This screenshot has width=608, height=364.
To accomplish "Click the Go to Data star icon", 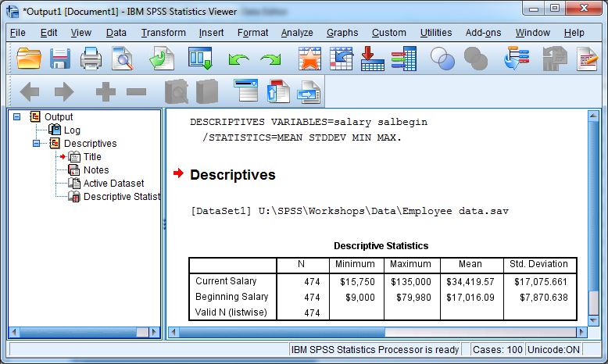I will [x=309, y=59].
